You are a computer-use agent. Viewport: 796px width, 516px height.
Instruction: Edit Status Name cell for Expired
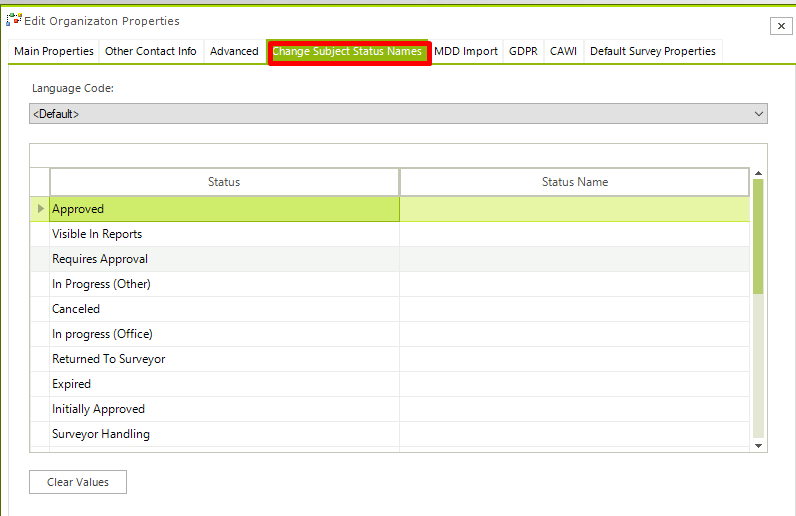pos(575,384)
